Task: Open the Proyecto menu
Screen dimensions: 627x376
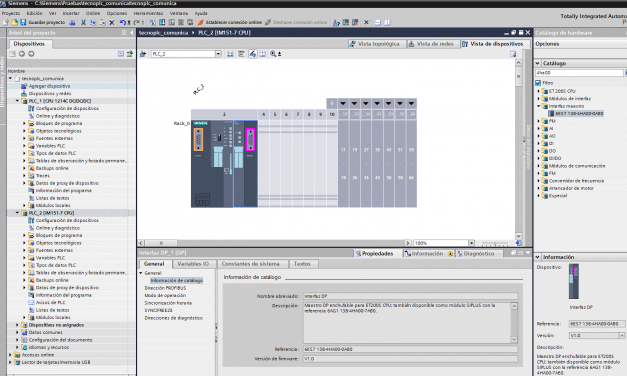Action: (11, 13)
